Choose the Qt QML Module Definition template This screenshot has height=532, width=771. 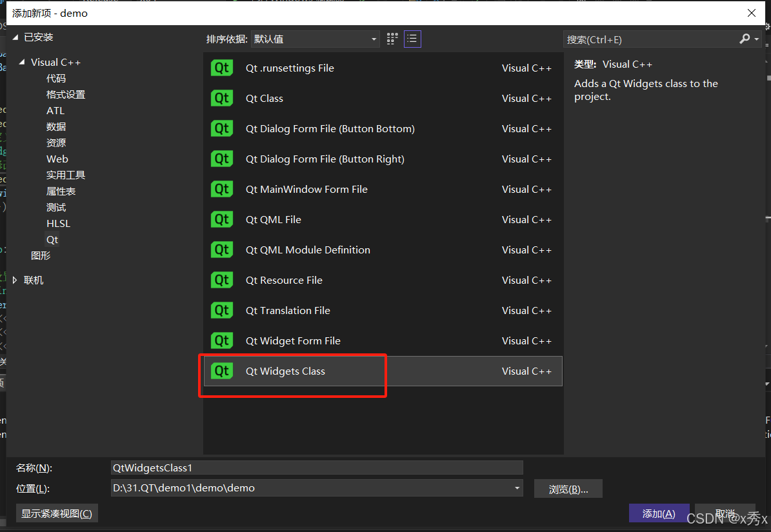(x=383, y=250)
